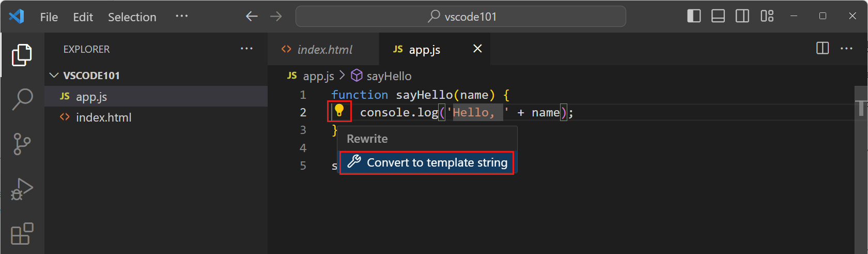Open the Source Control view
868x254 pixels.
[x=22, y=144]
